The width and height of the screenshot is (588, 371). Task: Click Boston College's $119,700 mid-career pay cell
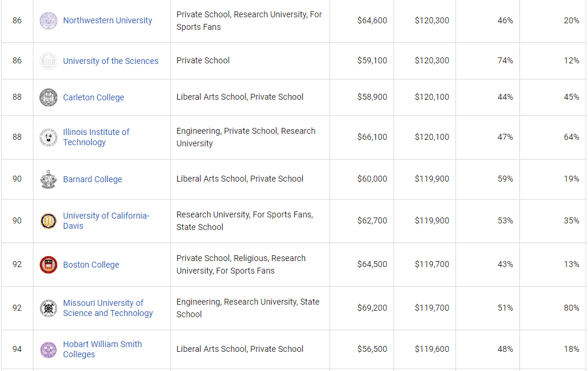click(x=432, y=265)
